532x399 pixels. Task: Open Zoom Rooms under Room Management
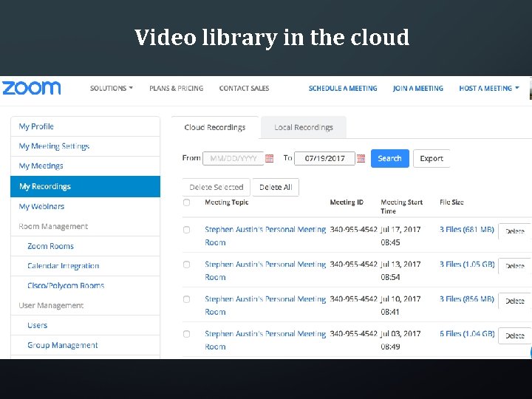[x=85, y=246]
